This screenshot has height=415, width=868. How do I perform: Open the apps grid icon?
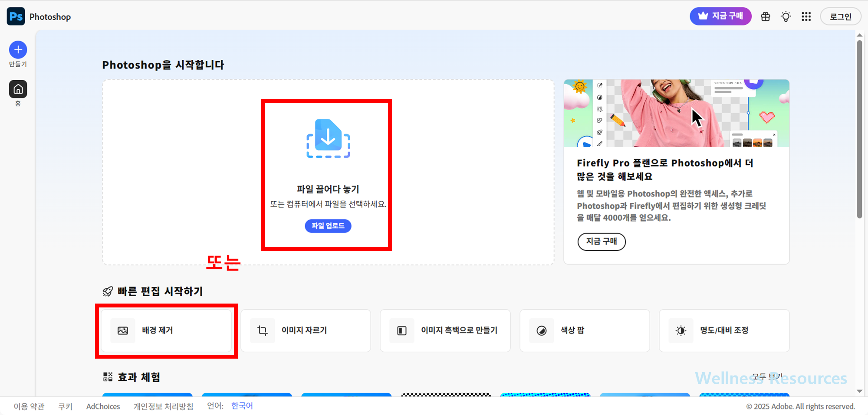(x=806, y=16)
